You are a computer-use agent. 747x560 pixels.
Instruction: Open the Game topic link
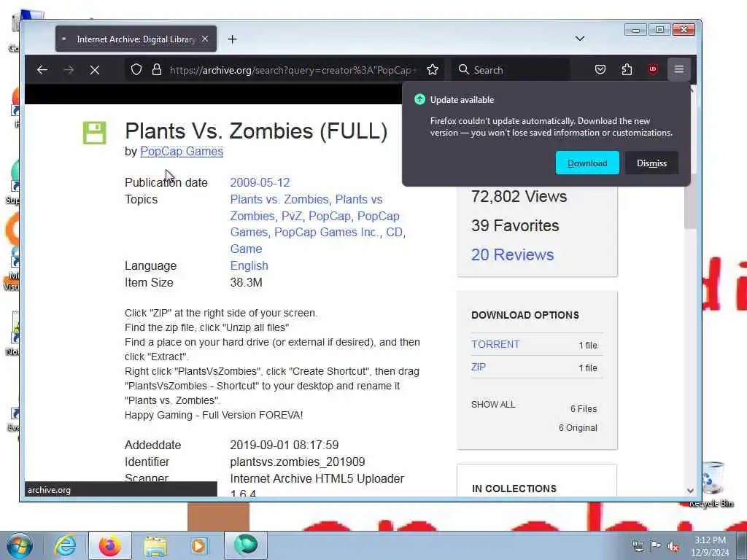246,249
